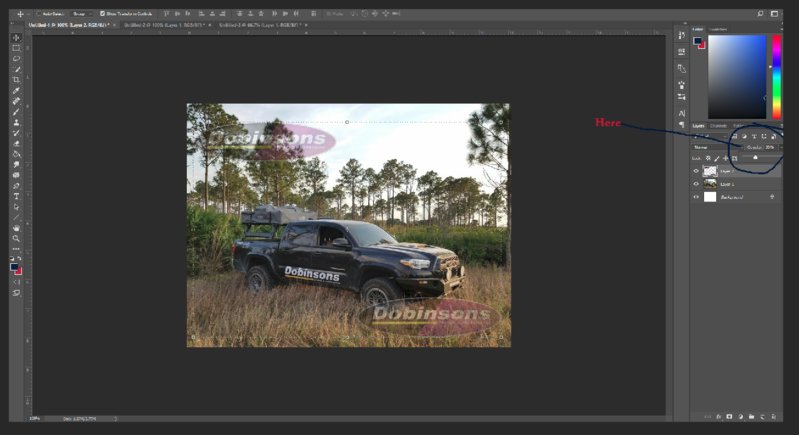The image size is (799, 435).
Task: Switch to the Swatches tab
Action: pos(719,30)
